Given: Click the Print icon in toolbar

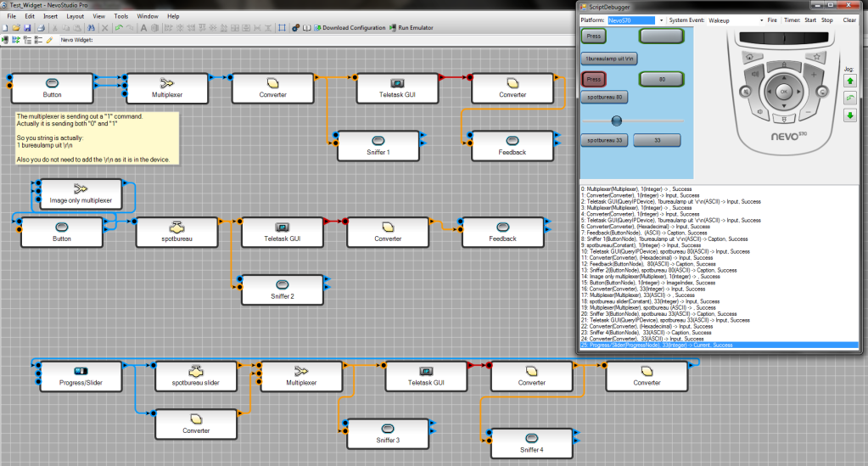Looking at the screenshot, I should (41, 28).
